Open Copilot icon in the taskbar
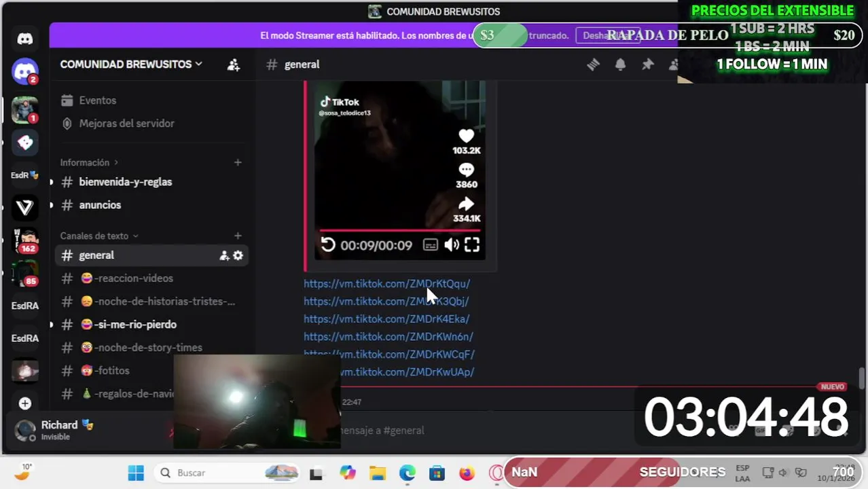 point(348,473)
